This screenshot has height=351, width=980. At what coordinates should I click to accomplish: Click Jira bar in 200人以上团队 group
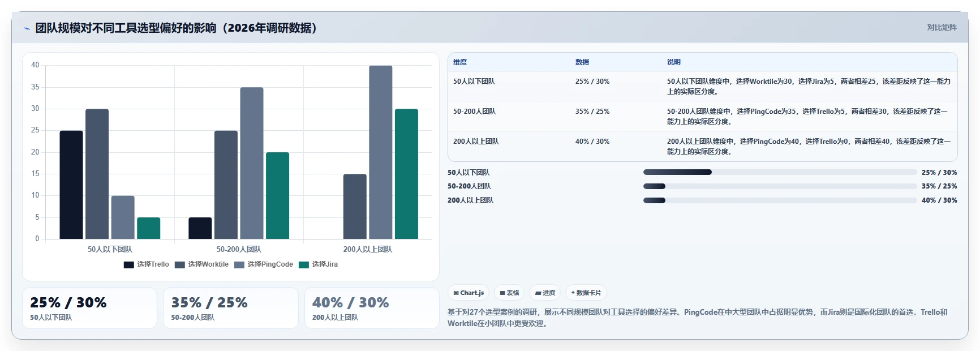[406, 174]
